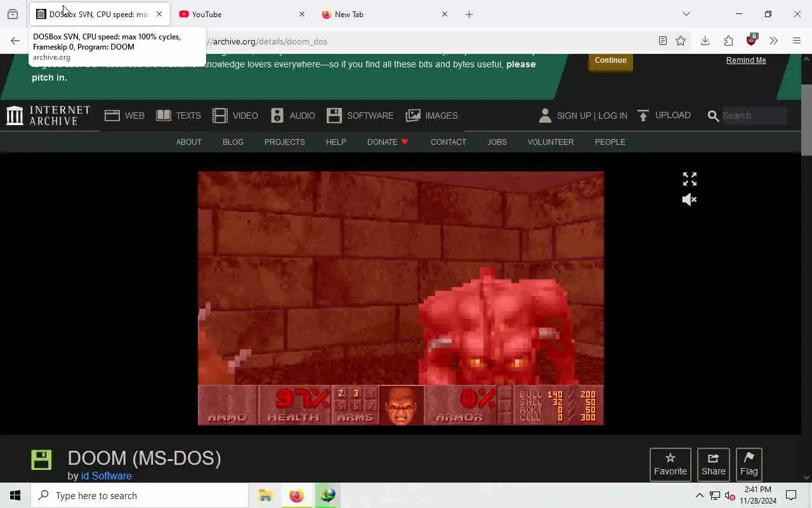
Task: Open the muted volume tray icon
Action: click(730, 495)
